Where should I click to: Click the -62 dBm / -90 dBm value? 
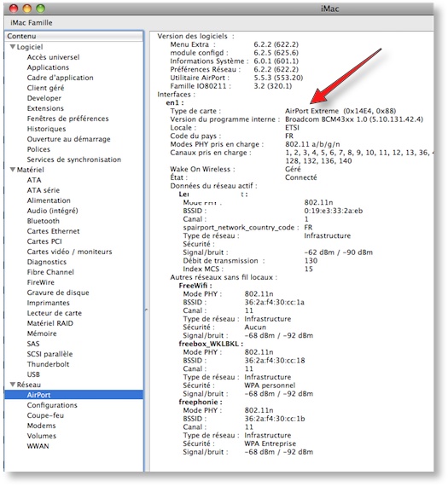click(x=338, y=252)
